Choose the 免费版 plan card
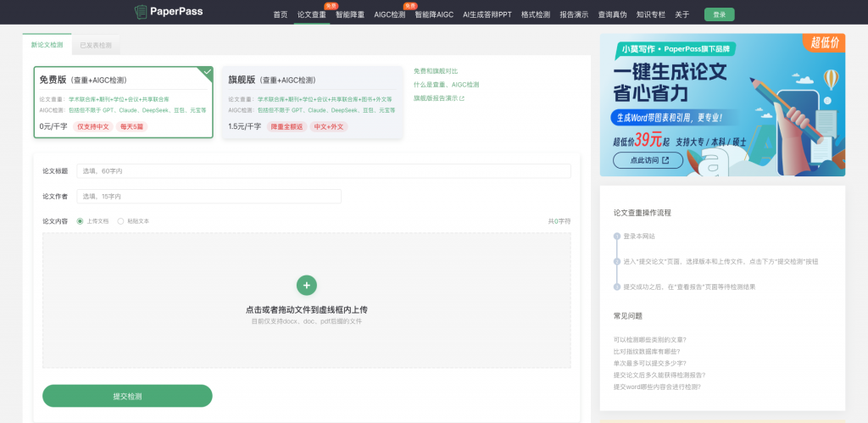 124,103
